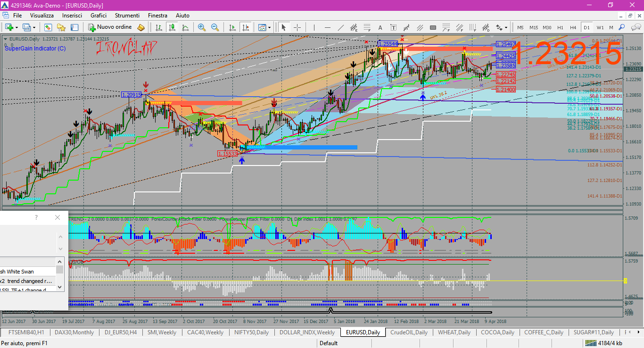Zoom in on the chart
The width and height of the screenshot is (644, 348).
202,27
